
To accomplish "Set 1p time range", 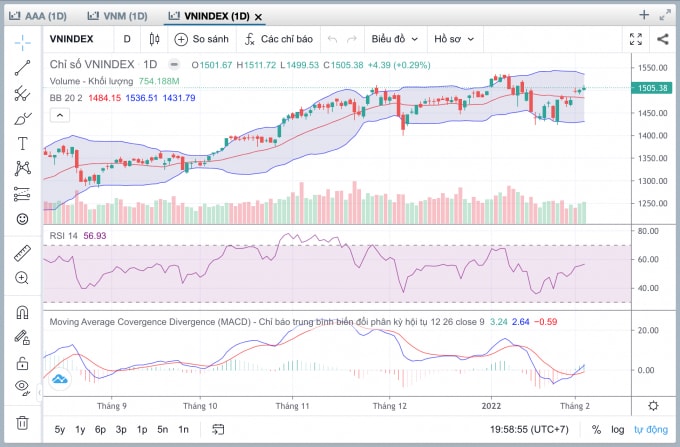I will [142, 430].
